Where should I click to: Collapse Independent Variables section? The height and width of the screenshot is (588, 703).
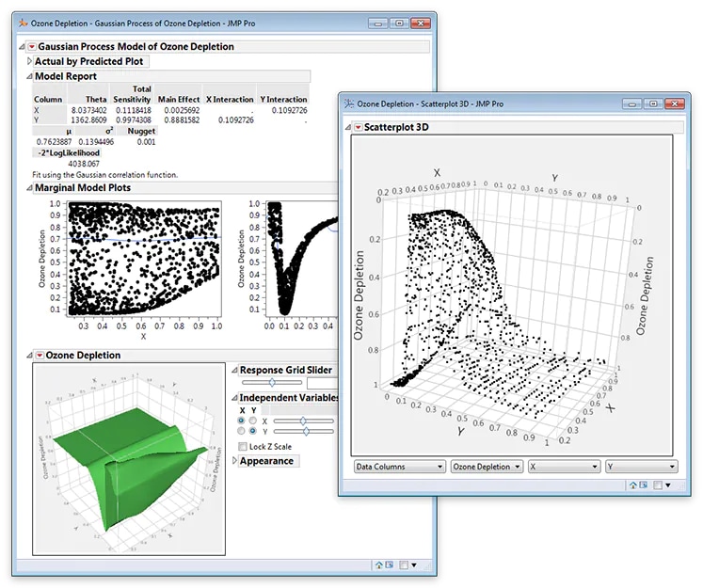(x=234, y=398)
